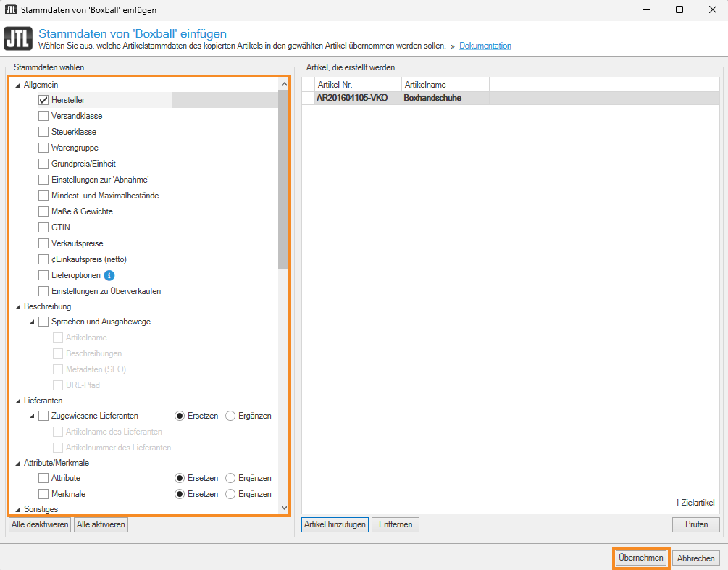Collapse the Attribute/Merkmale section
This screenshot has height=570, width=728.
pyautogui.click(x=17, y=463)
